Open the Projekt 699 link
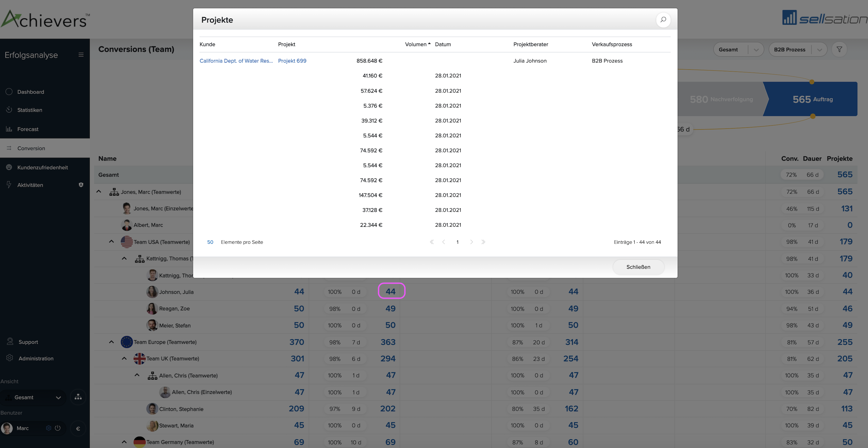 click(x=292, y=61)
